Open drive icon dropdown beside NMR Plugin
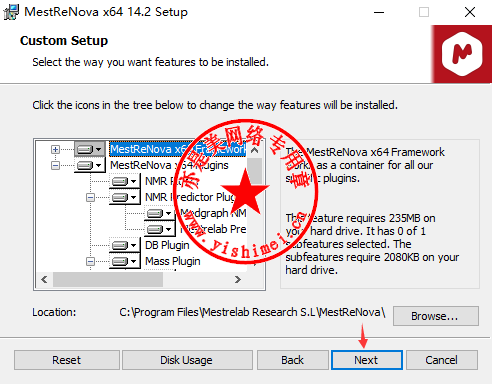The image size is (492, 384). click(125, 181)
